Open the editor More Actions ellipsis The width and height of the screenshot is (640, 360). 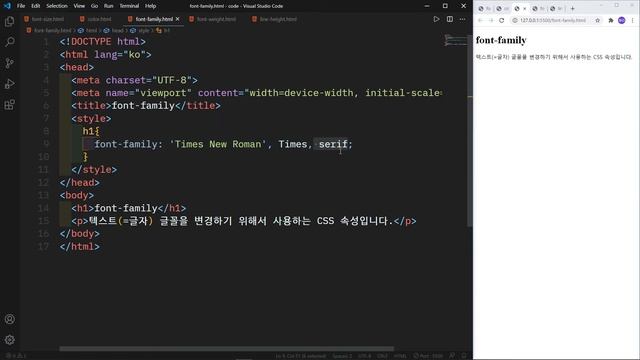pos(462,19)
